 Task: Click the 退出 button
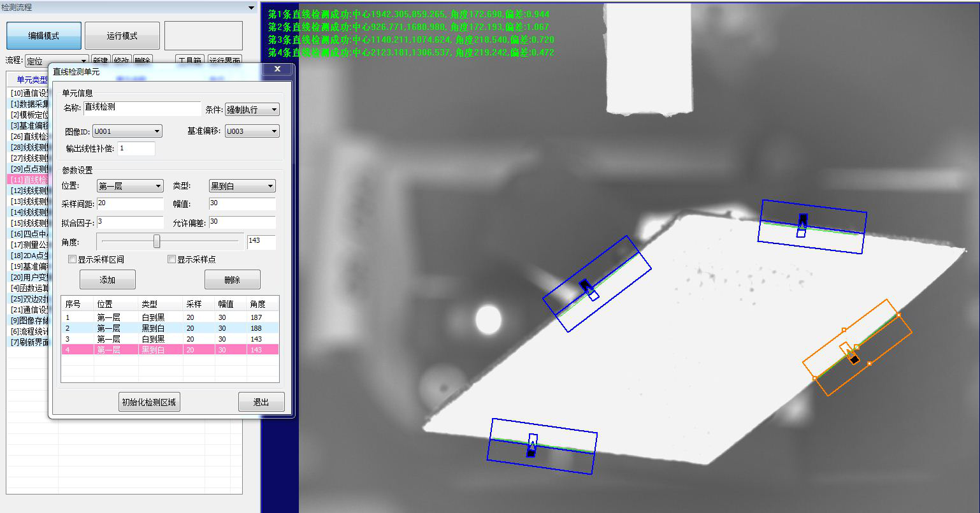pyautogui.click(x=261, y=402)
